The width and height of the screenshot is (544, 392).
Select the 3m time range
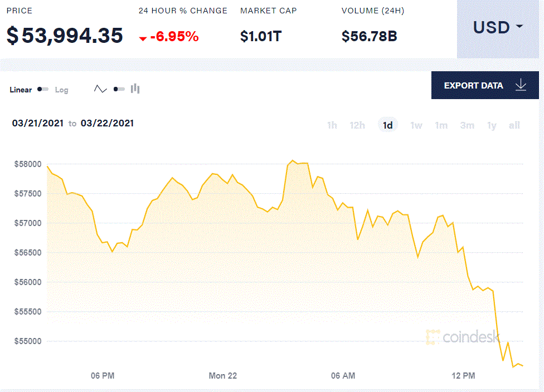point(467,125)
